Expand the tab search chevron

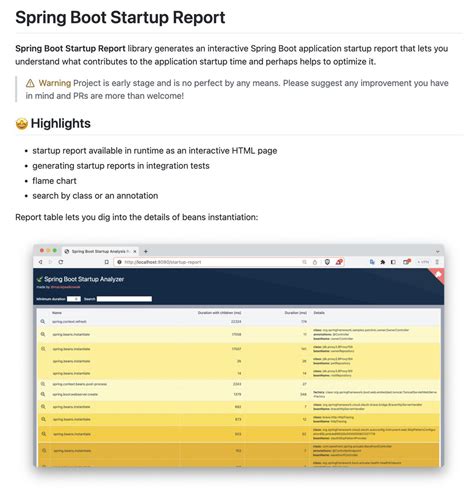point(437,251)
